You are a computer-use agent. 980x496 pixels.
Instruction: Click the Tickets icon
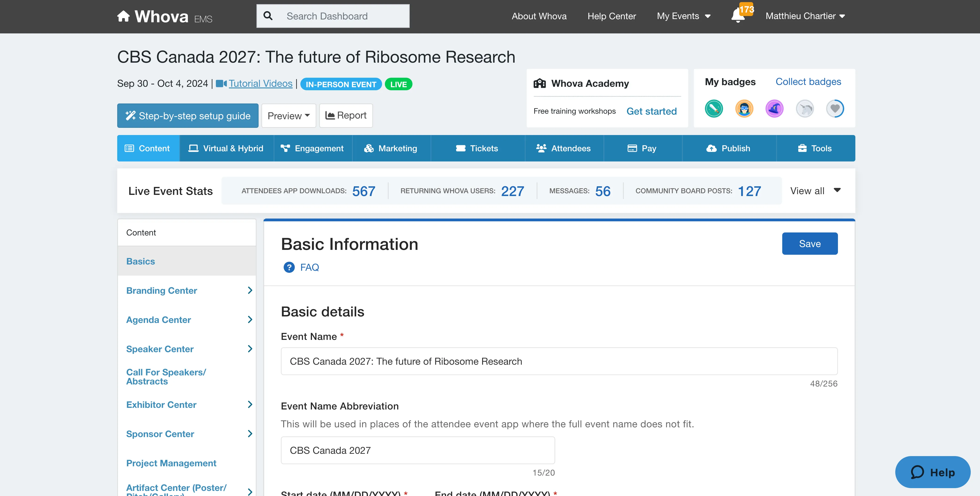pyautogui.click(x=461, y=148)
